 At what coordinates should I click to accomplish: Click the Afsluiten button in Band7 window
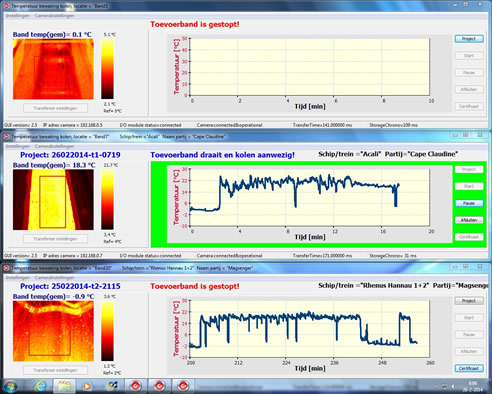tap(469, 220)
